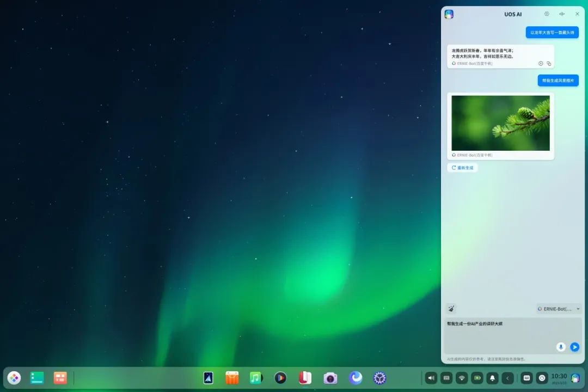This screenshot has width=588, height=392.
Task: Toggle the Wi-Fi network tray icon
Action: tap(462, 378)
